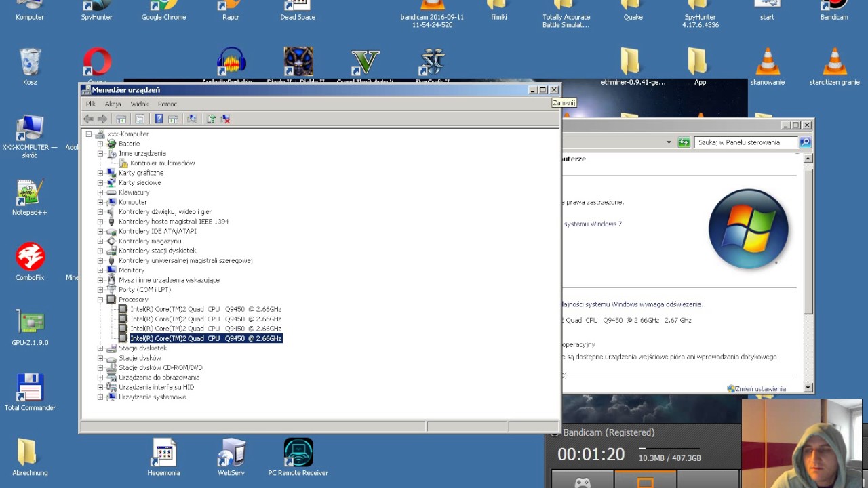Open Notepad++ desktop icon
Screen dimensions: 868x488
pos(30,197)
